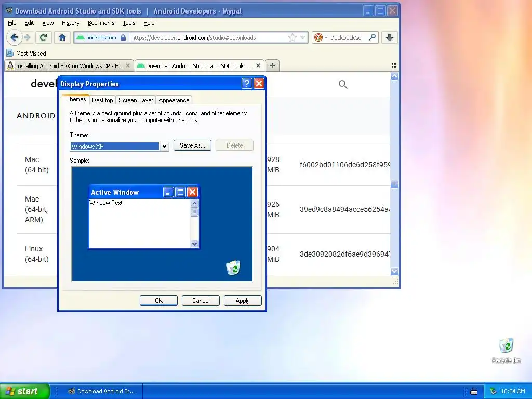Click the Mac (64-bit, ARM) platform cell
Viewport: 532px width, 399px height.
point(36,209)
